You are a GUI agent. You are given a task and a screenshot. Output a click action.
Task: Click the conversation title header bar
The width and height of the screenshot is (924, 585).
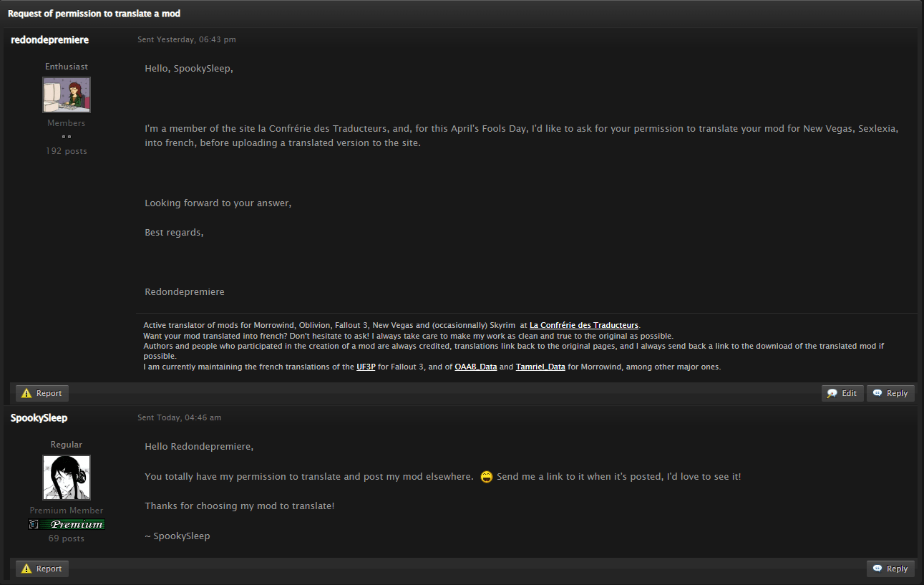pyautogui.click(x=462, y=14)
